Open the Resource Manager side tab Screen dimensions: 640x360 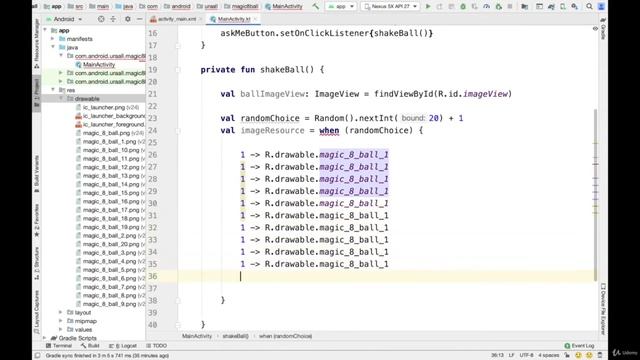tap(36, 43)
